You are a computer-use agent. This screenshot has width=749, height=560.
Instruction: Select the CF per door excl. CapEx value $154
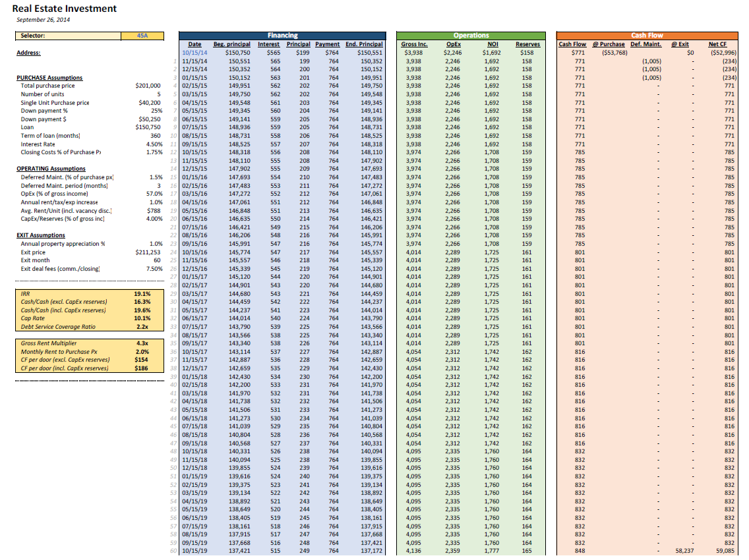pos(141,360)
